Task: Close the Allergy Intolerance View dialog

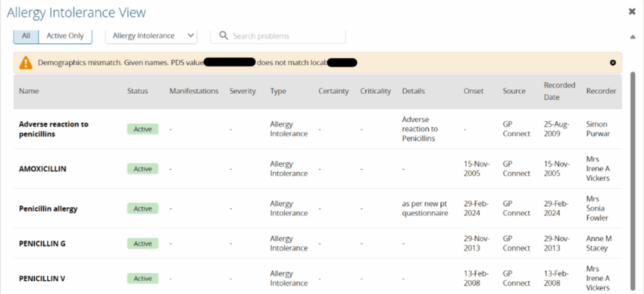Action: (x=632, y=11)
